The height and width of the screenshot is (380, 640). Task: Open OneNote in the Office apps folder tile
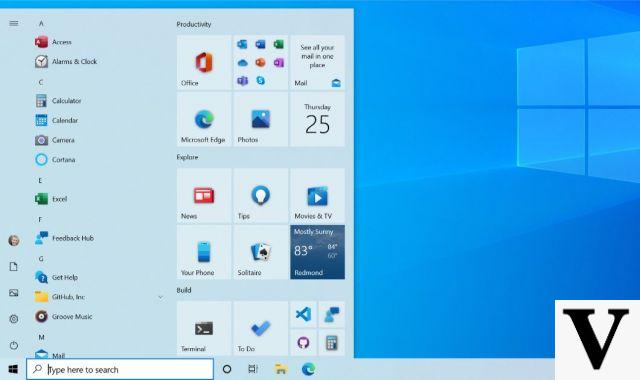point(279,62)
